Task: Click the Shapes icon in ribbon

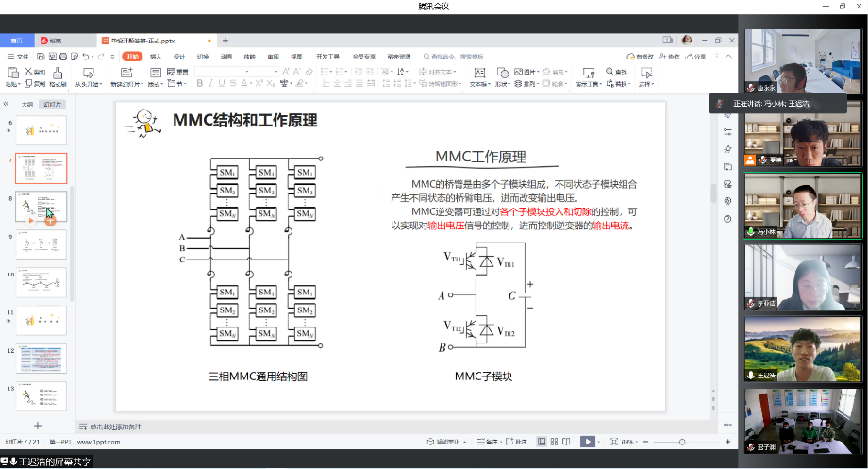Action: pyautogui.click(x=502, y=73)
